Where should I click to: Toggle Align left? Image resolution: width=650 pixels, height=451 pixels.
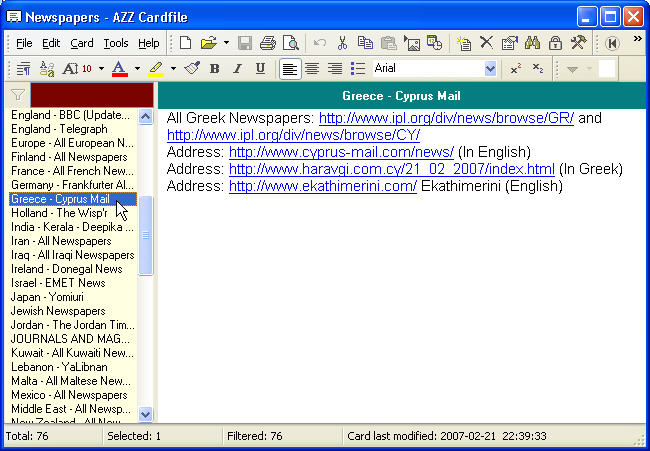pos(290,69)
